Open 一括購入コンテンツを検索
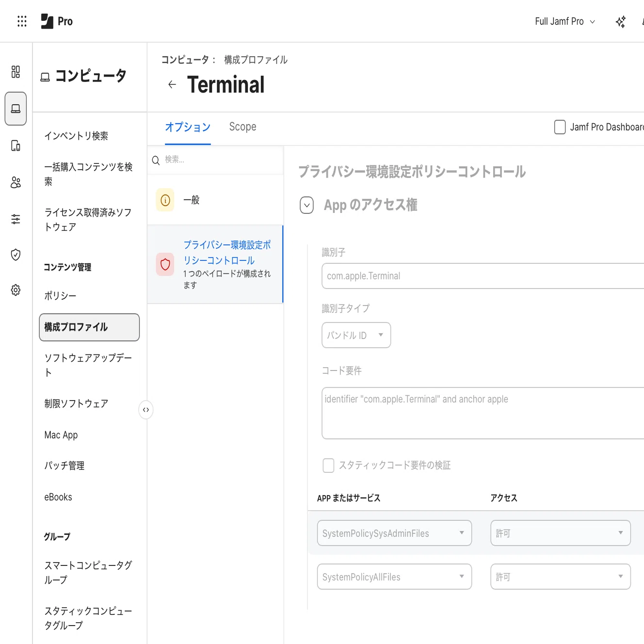 pyautogui.click(x=89, y=174)
